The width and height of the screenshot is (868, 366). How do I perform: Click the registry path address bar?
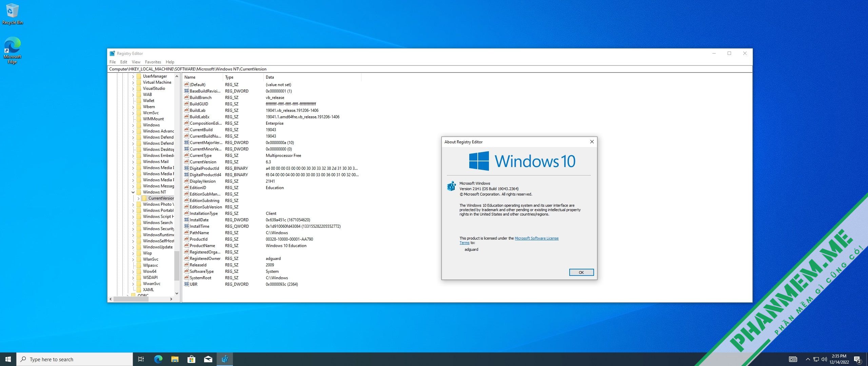(430, 69)
